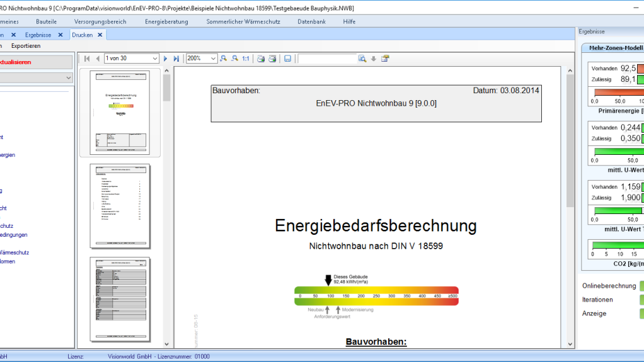Click the search text field in preview toolbar
Viewport: 644px width, 362px height.
pos(327,59)
